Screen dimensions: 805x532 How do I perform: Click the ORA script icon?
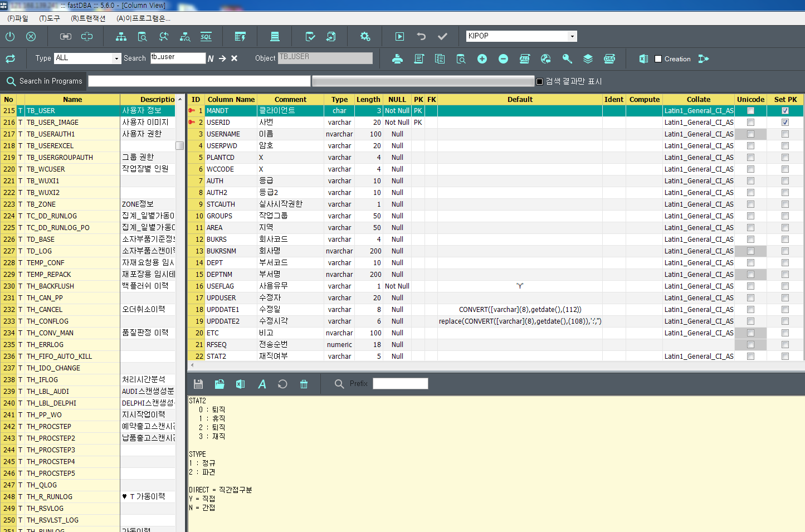coord(609,58)
